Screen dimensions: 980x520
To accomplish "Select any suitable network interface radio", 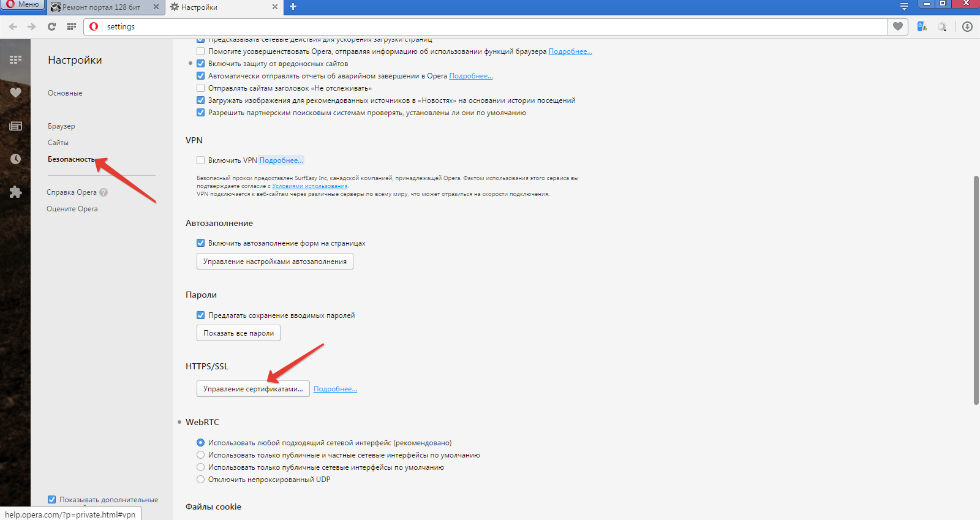I will tap(200, 443).
